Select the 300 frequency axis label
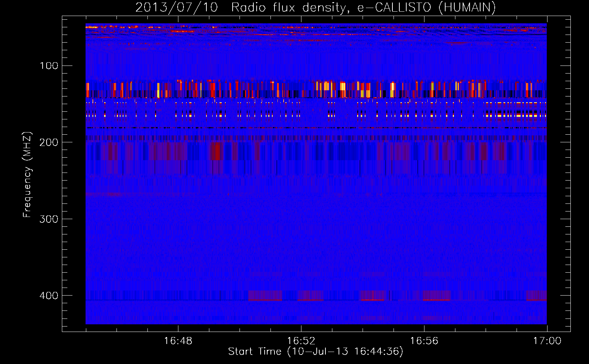The image size is (589, 364). [x=49, y=219]
